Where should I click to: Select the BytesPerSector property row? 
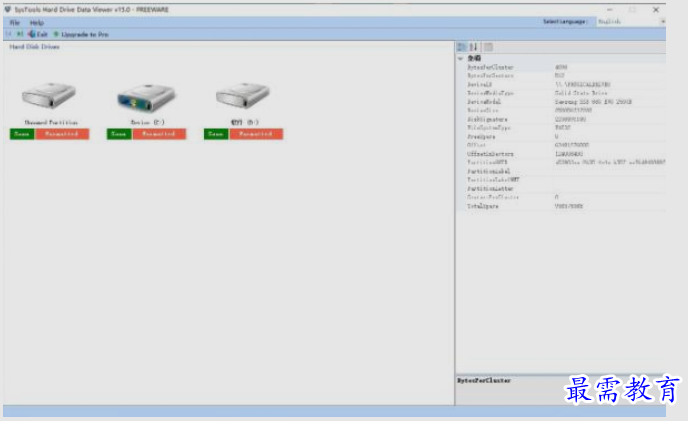pos(561,76)
